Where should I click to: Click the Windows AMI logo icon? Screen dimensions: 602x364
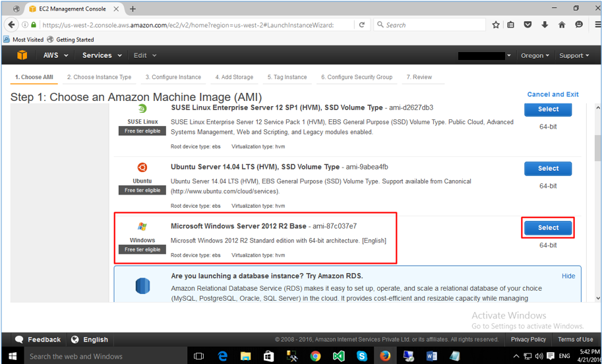(x=142, y=226)
